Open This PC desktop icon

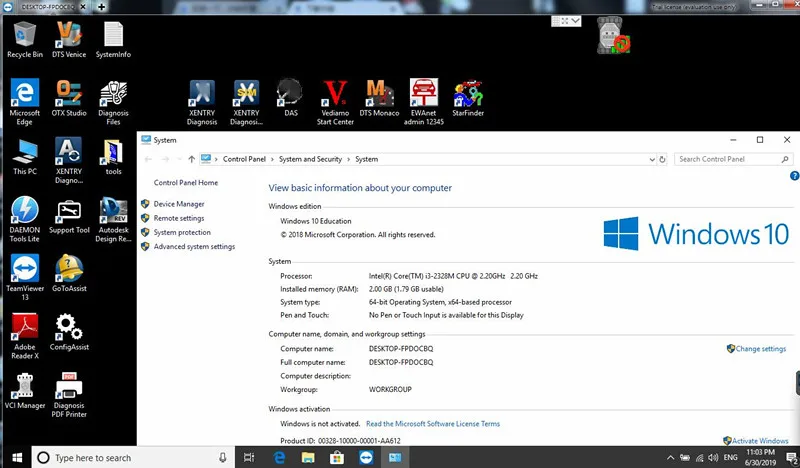tap(24, 157)
